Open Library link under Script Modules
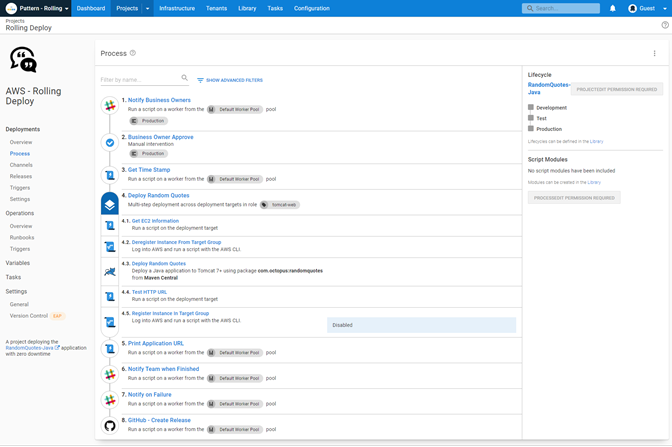 [594, 182]
